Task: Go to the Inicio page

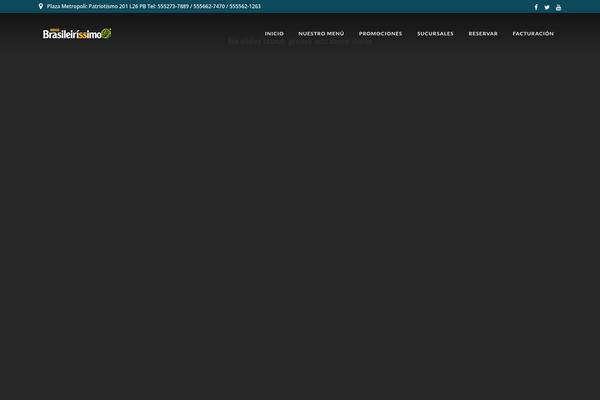Action: (274, 34)
